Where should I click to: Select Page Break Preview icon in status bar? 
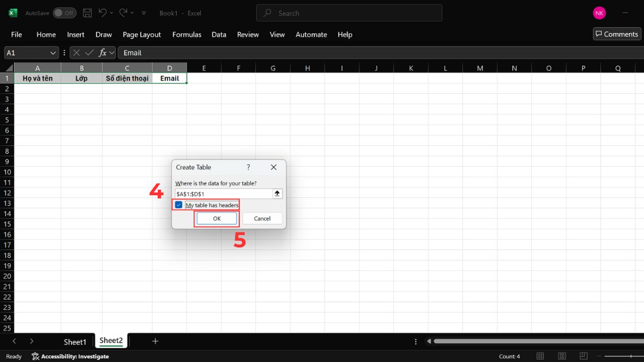[583, 356]
